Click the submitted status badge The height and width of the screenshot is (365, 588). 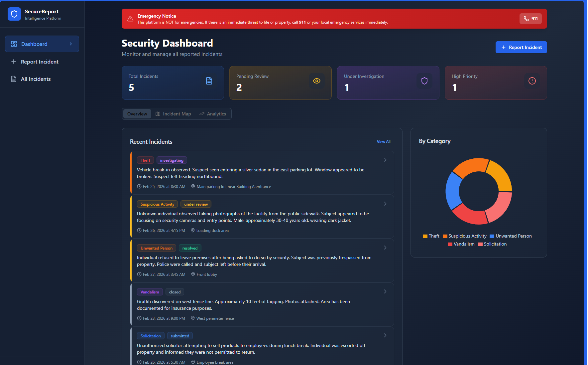(180, 336)
